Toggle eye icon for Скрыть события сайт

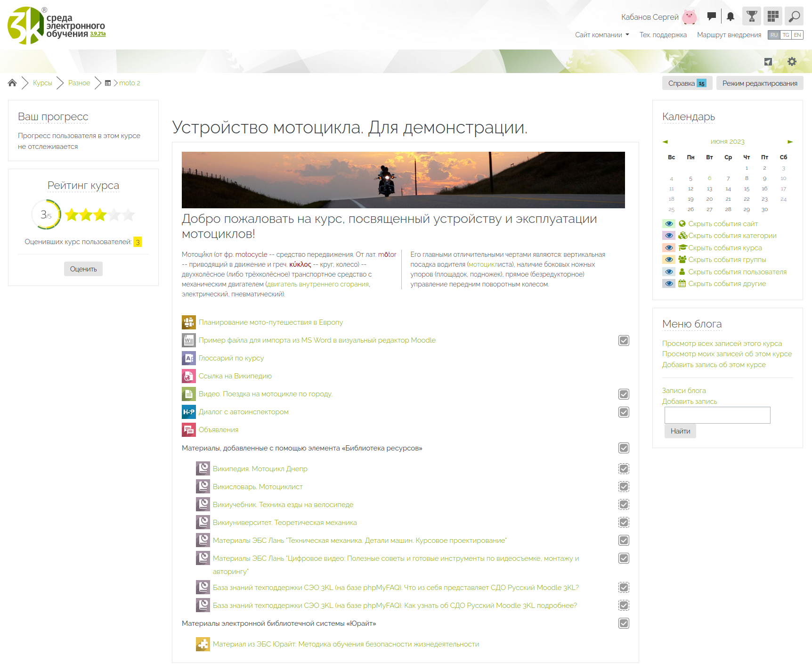click(669, 224)
